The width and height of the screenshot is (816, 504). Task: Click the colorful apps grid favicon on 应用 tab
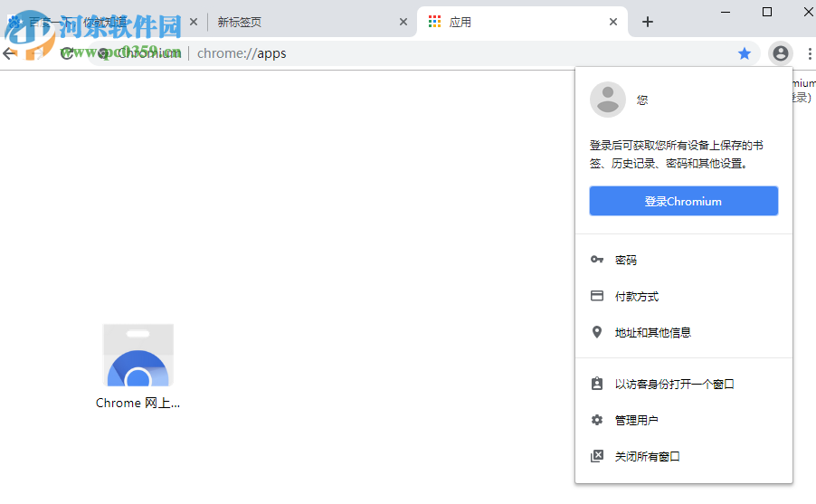[434, 22]
